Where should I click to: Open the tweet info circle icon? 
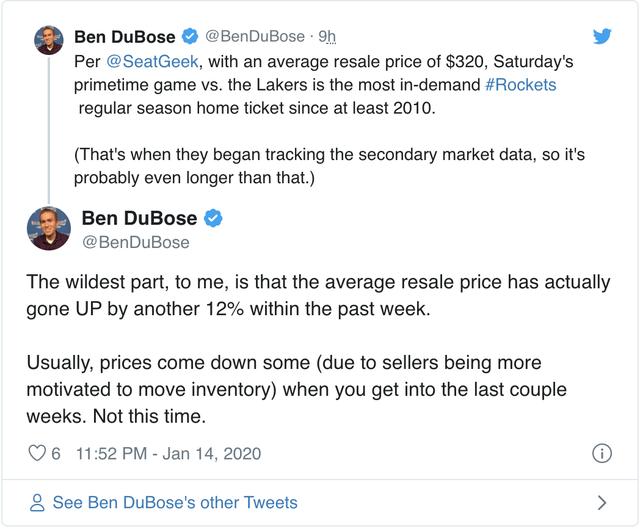602,453
